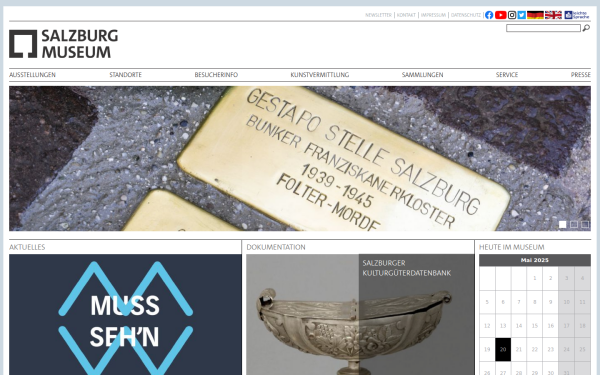Image resolution: width=600 pixels, height=375 pixels.
Task: Select calendar day 22
Action: (535, 349)
